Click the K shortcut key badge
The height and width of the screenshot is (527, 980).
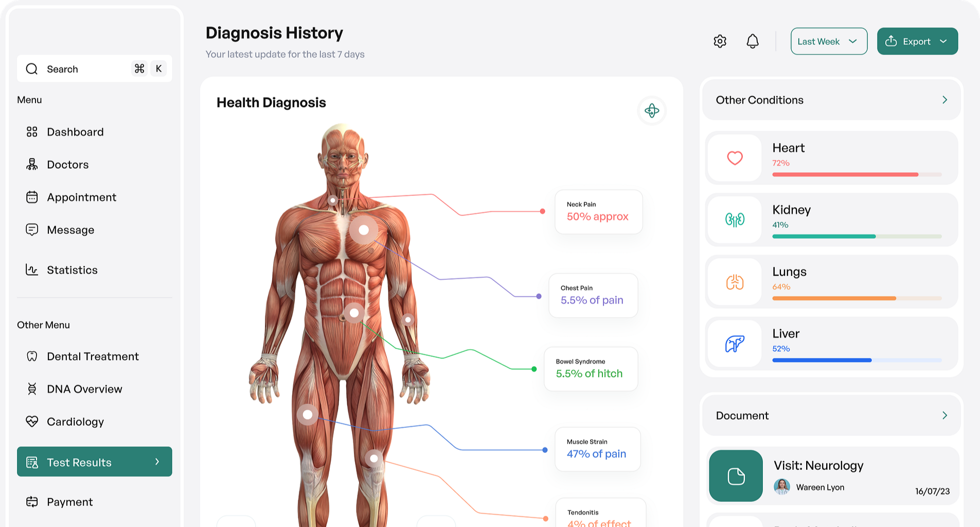pyautogui.click(x=158, y=68)
